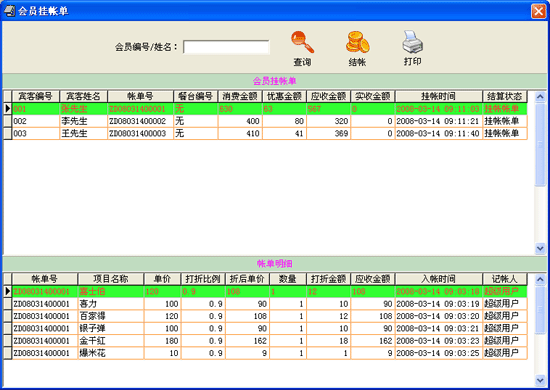
Task: Click 折后单价 column header
Action: coord(247,279)
